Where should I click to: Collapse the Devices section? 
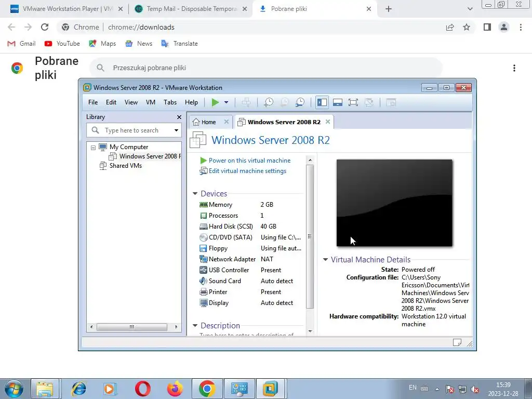point(195,193)
